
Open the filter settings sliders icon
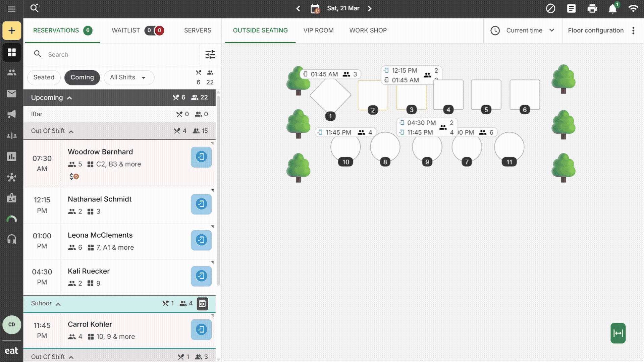pos(210,55)
